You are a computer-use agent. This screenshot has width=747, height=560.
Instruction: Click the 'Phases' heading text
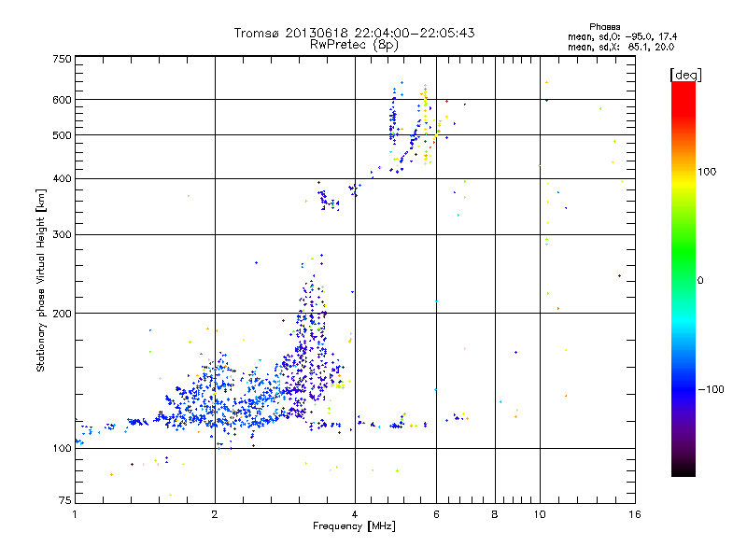click(604, 27)
